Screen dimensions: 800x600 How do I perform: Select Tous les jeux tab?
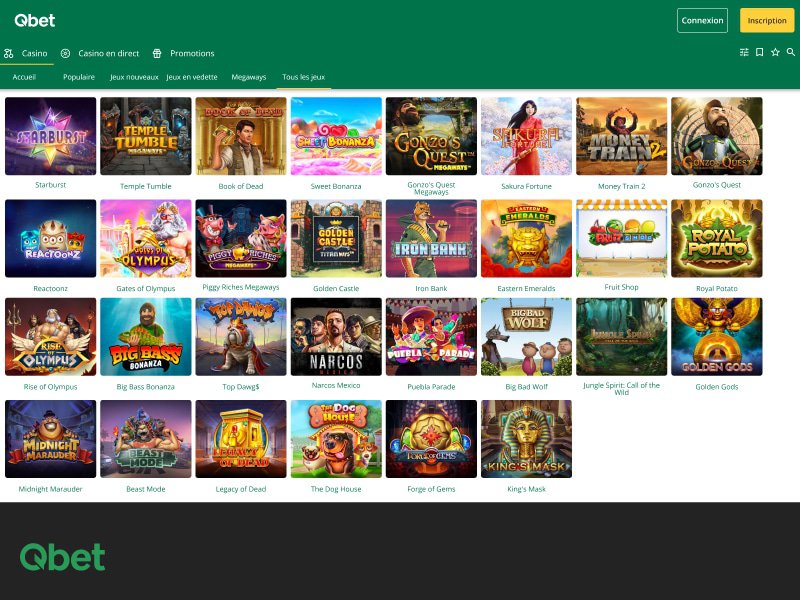coord(304,77)
